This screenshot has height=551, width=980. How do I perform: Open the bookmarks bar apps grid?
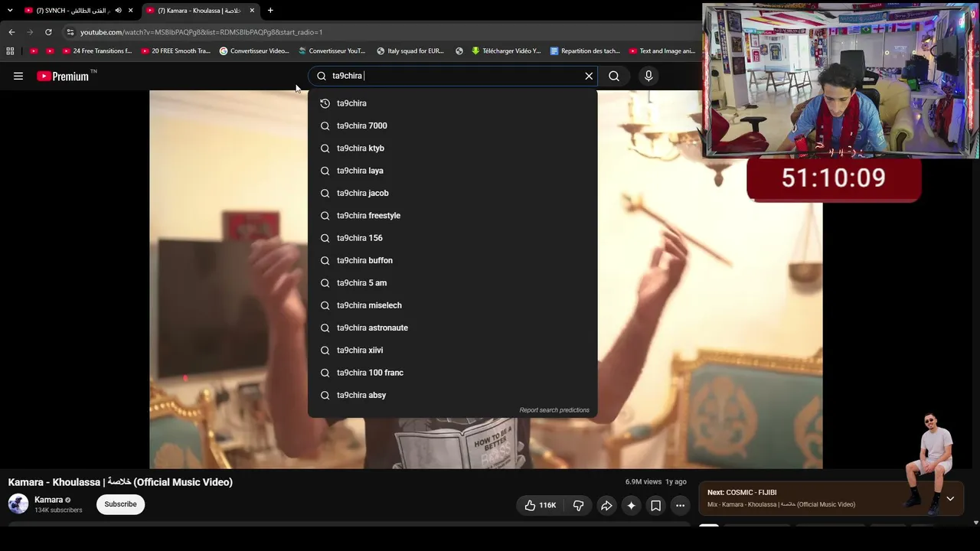click(10, 51)
